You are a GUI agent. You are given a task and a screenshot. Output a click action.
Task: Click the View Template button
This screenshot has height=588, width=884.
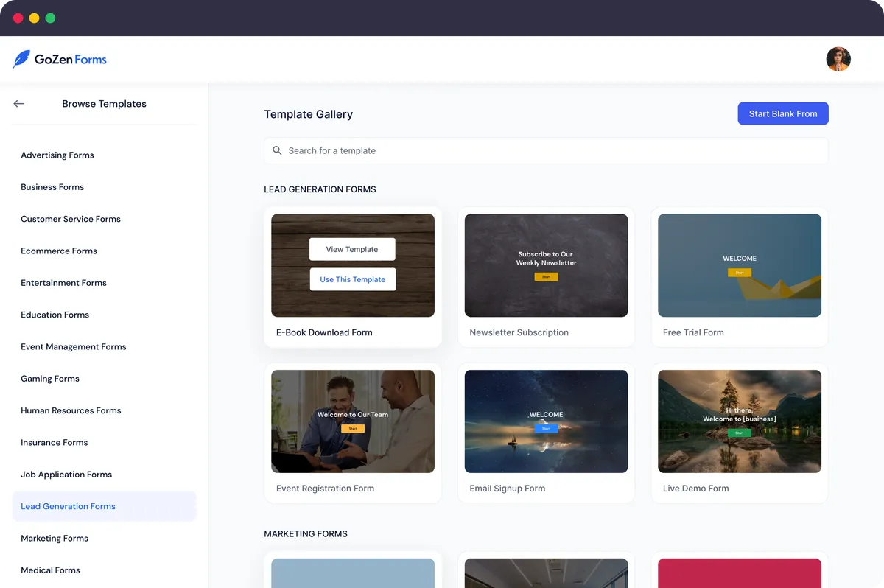352,249
